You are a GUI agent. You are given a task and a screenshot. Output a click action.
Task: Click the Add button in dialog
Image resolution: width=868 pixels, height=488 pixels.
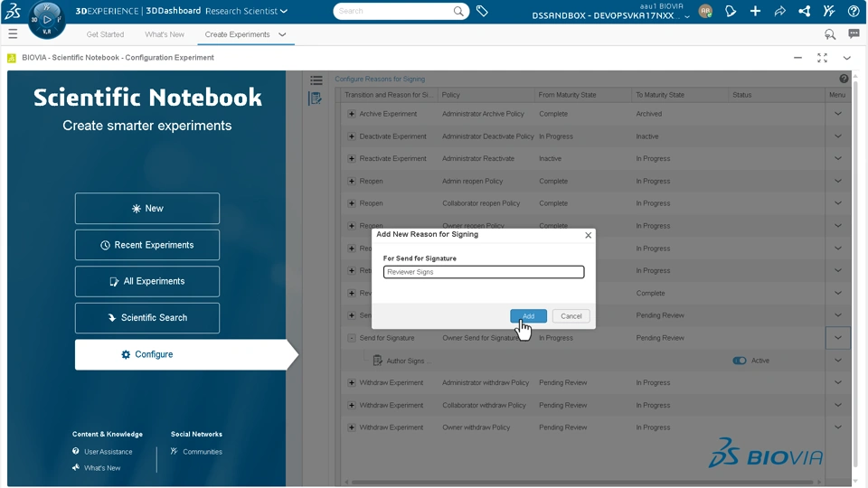(x=528, y=316)
